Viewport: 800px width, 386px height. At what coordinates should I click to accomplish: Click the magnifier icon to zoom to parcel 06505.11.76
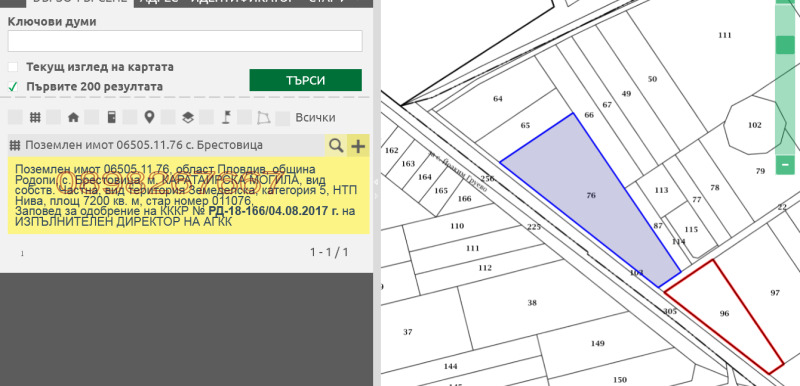tap(336, 145)
